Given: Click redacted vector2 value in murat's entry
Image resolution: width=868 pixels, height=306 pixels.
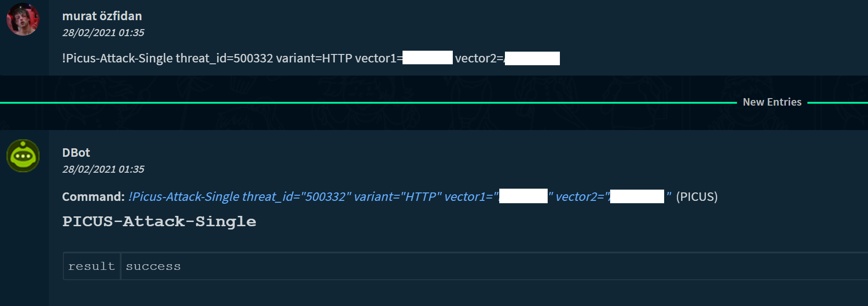Looking at the screenshot, I should [x=532, y=58].
